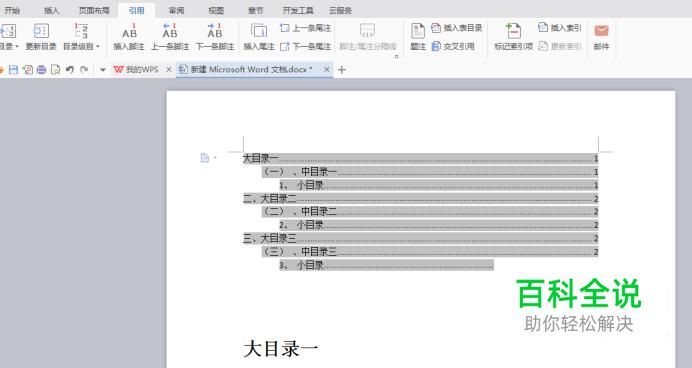Switch to 我的WPS document tab

(x=136, y=69)
